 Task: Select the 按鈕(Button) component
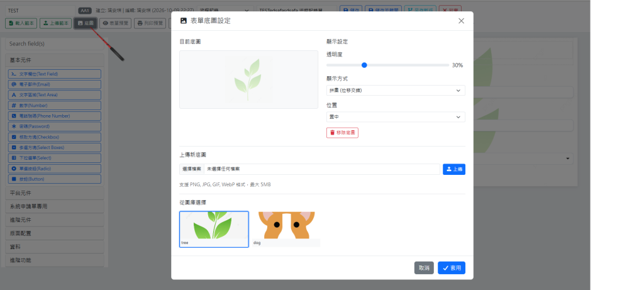(x=55, y=179)
